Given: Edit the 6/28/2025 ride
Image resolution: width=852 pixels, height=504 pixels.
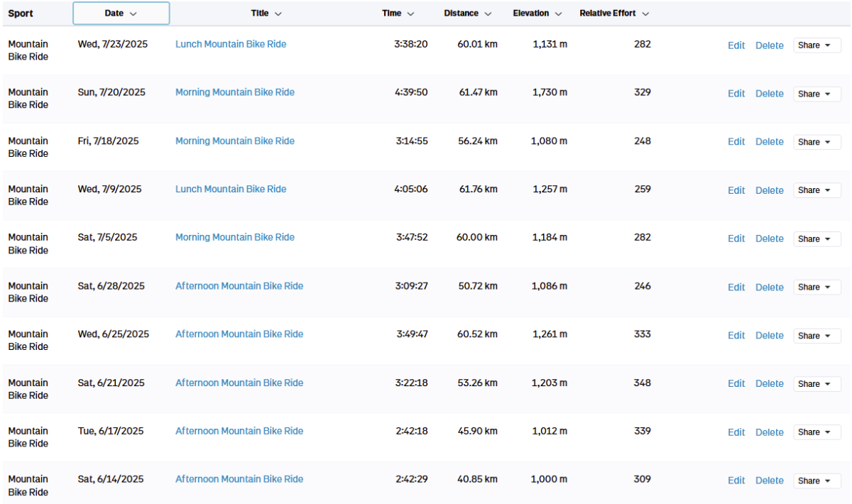Looking at the screenshot, I should [736, 287].
